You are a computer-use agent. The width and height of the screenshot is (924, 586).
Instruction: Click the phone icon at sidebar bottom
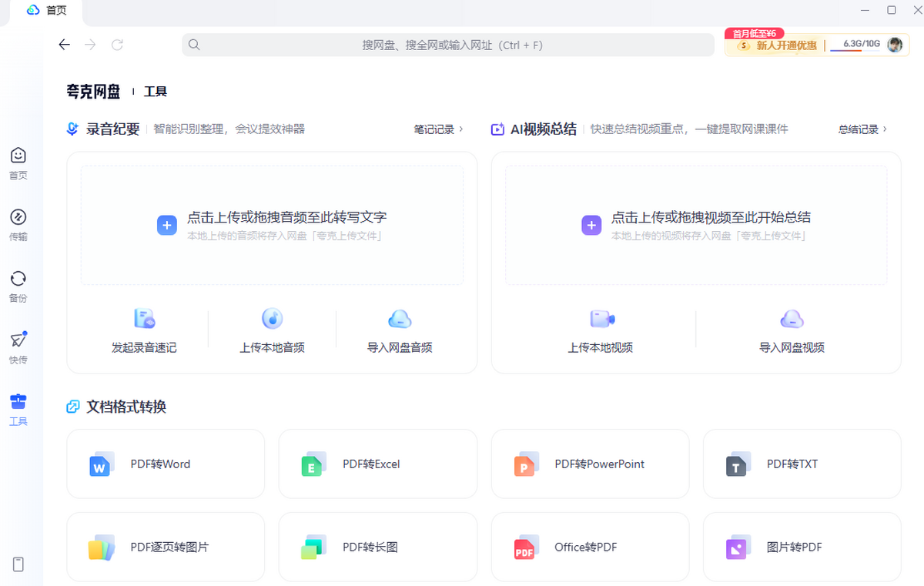click(18, 564)
